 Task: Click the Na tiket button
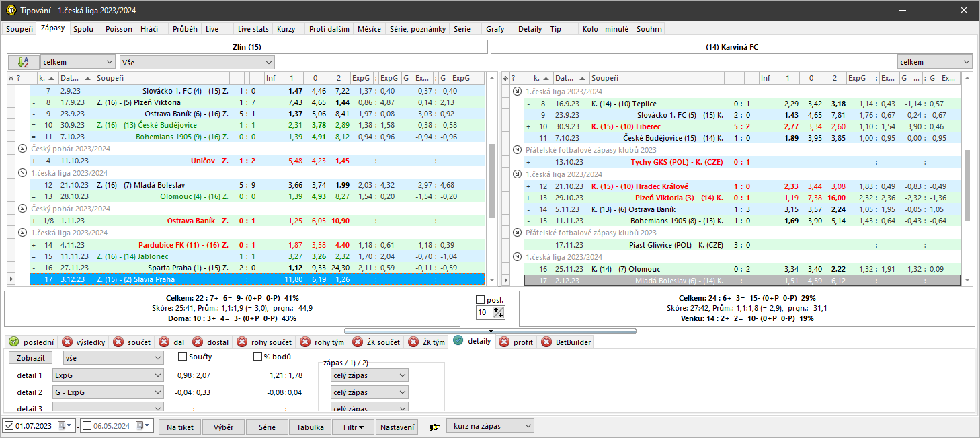pos(180,427)
